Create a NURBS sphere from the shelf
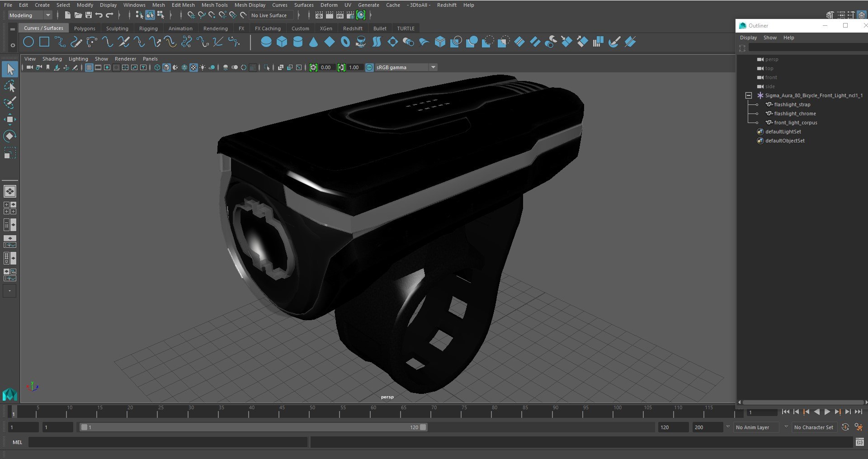The height and width of the screenshot is (459, 868). [x=266, y=42]
